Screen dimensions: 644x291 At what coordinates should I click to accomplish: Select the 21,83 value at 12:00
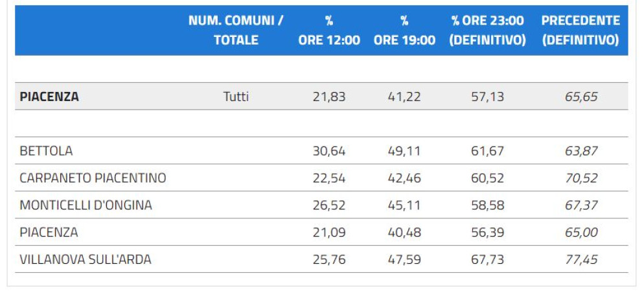pos(329,97)
